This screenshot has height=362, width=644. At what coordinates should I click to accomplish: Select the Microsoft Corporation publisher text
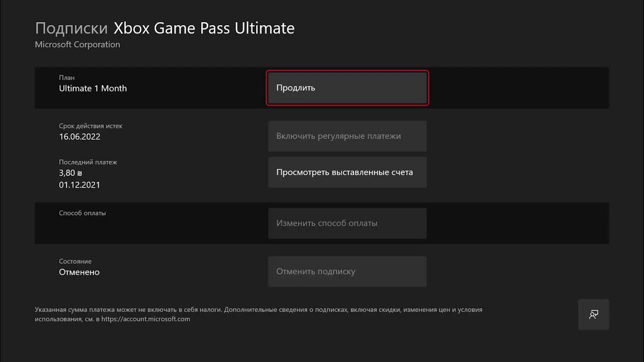click(x=77, y=45)
